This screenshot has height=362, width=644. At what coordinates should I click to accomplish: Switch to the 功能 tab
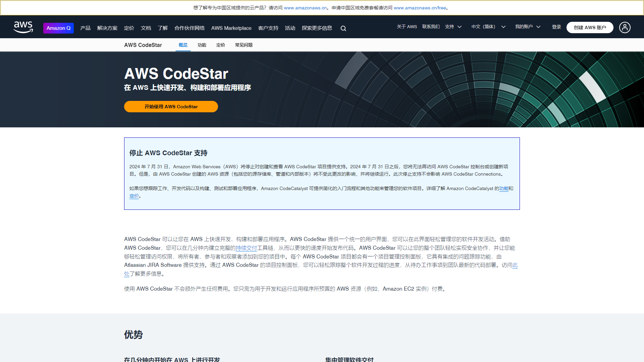[202, 45]
